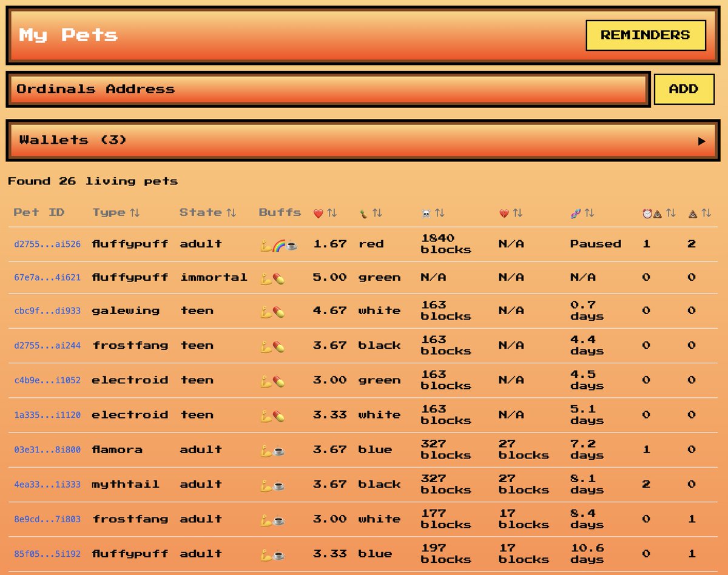
Task: Click the broken heart column header icon
Action: [504, 214]
